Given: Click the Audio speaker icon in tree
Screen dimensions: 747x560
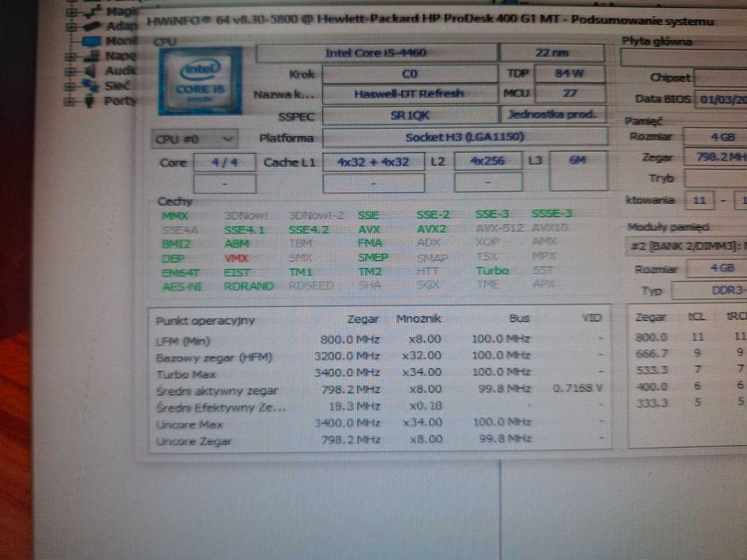Looking at the screenshot, I should (90, 71).
